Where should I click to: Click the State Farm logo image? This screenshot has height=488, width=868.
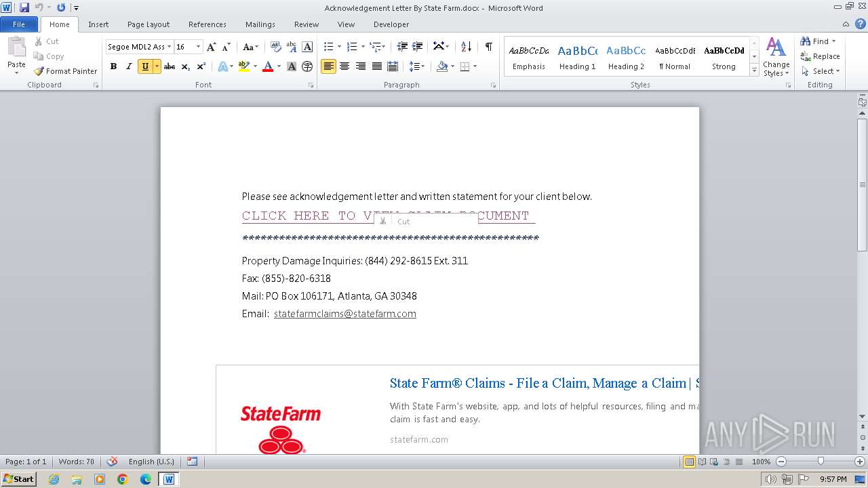click(x=281, y=429)
